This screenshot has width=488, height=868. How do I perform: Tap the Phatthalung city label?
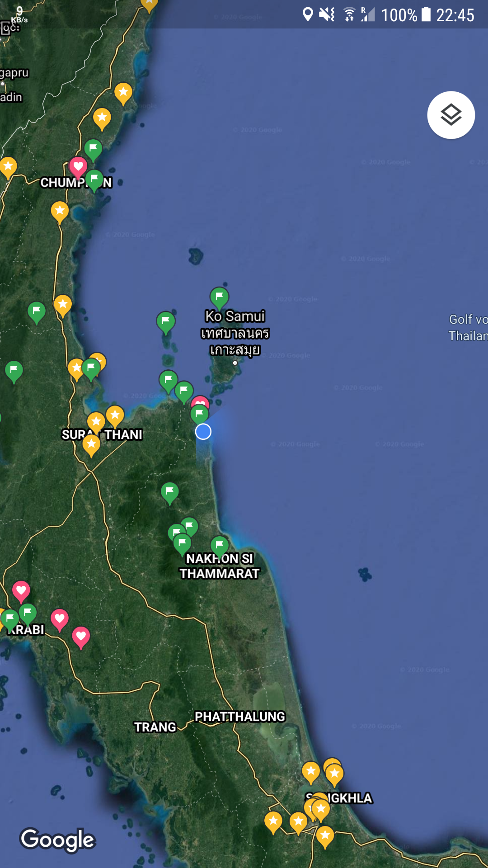tap(239, 717)
